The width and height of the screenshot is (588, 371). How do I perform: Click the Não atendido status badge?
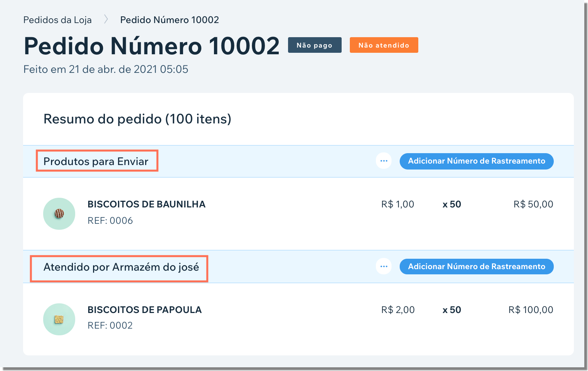384,45
